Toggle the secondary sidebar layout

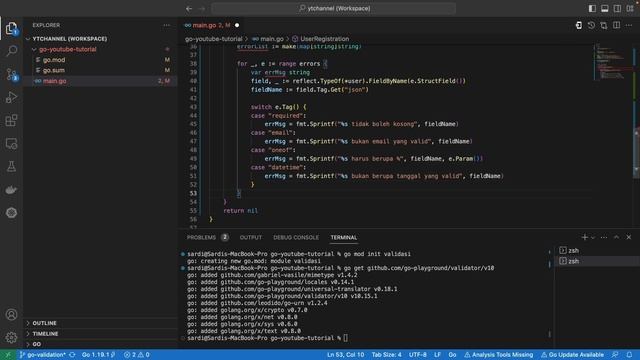click(x=618, y=9)
